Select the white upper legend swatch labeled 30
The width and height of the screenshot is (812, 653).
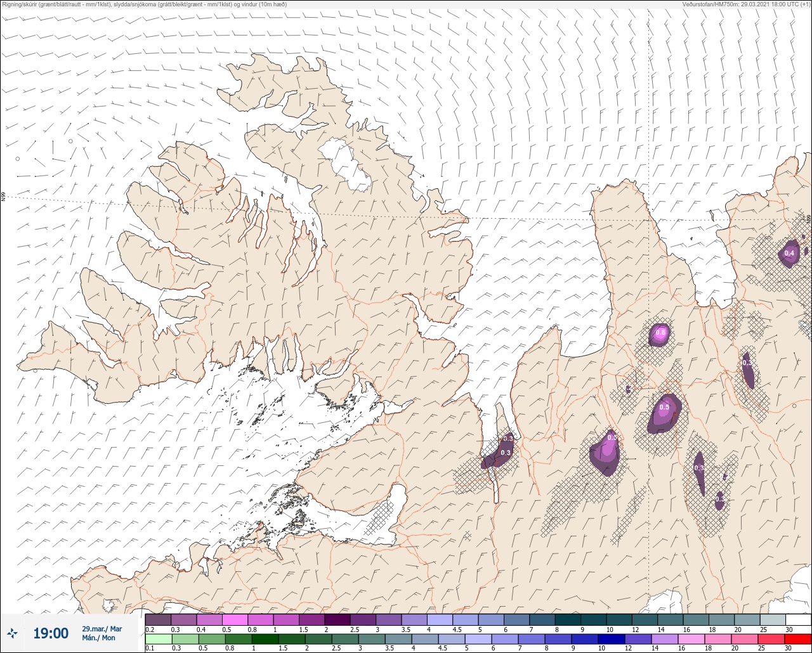[x=798, y=619]
